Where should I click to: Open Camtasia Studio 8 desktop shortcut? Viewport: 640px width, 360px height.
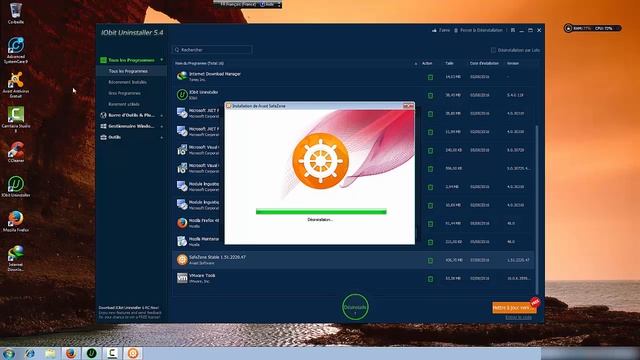(16, 120)
